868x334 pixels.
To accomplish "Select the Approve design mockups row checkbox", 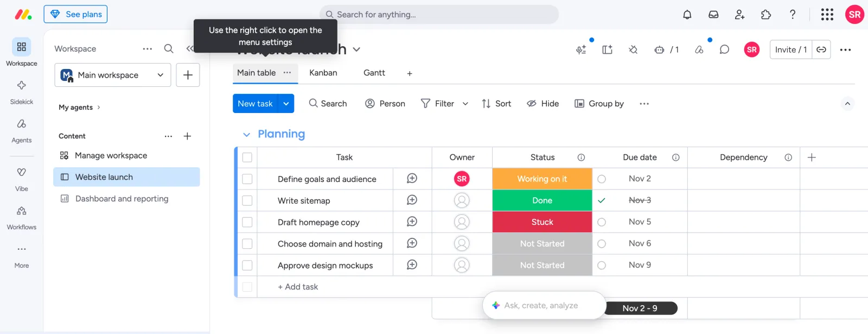I will point(247,266).
